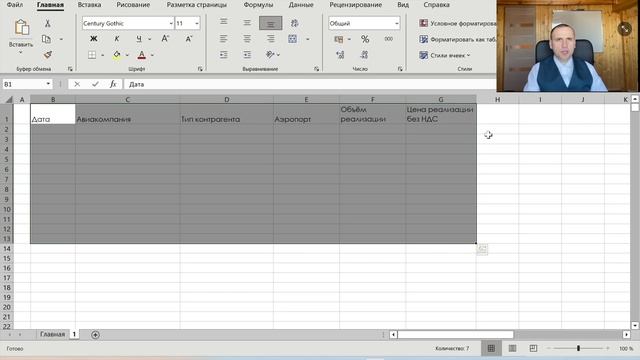The image size is (640, 360).
Task: Click the Paste (Вставить) clipboard icon
Action: click(21, 27)
